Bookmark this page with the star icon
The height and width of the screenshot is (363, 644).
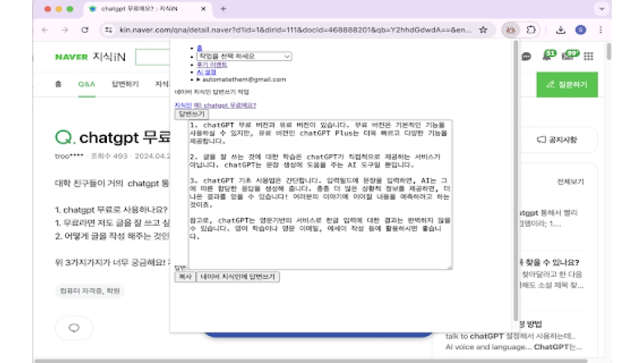pos(483,30)
